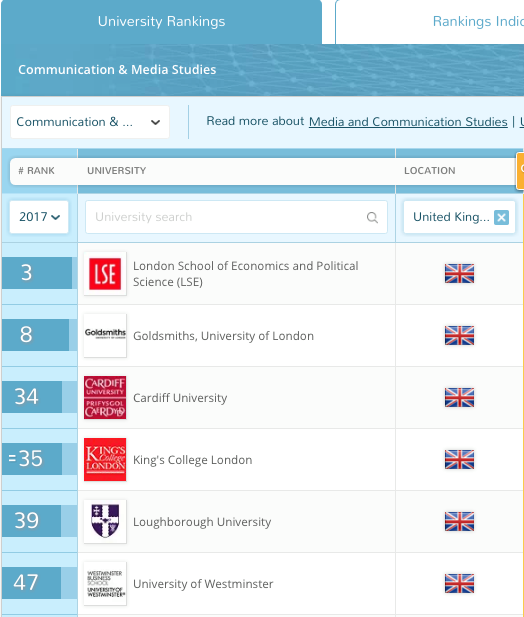Open the Cardiff University link
The height and width of the screenshot is (617, 524).
coord(180,398)
